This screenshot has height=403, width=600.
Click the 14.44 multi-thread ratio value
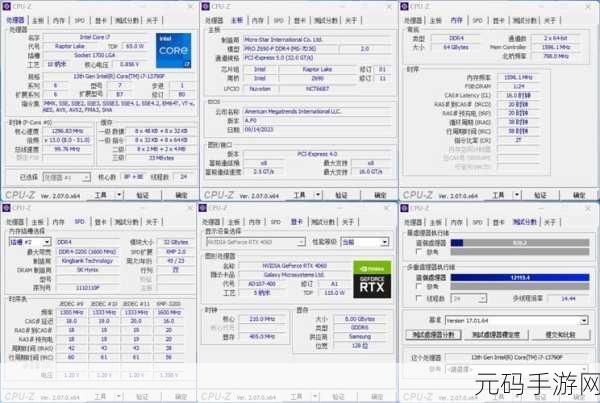coord(569,298)
